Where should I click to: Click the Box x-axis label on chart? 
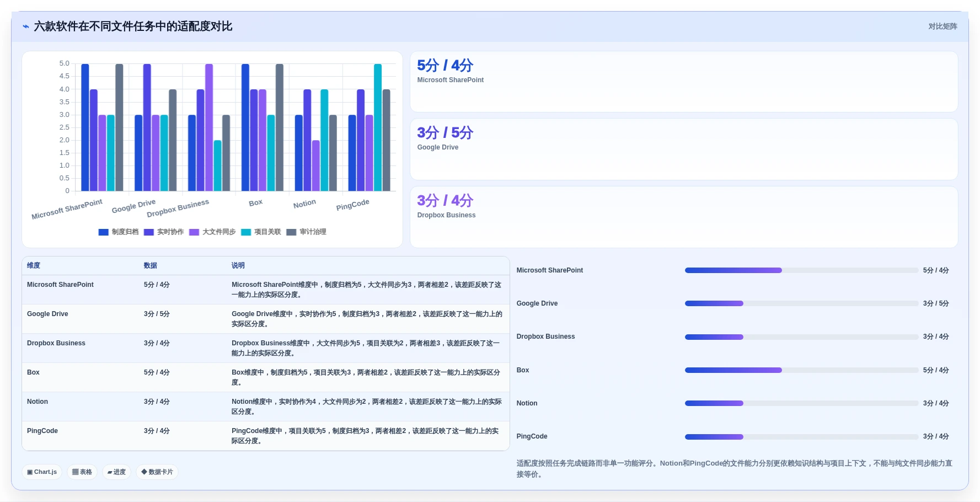tap(256, 202)
